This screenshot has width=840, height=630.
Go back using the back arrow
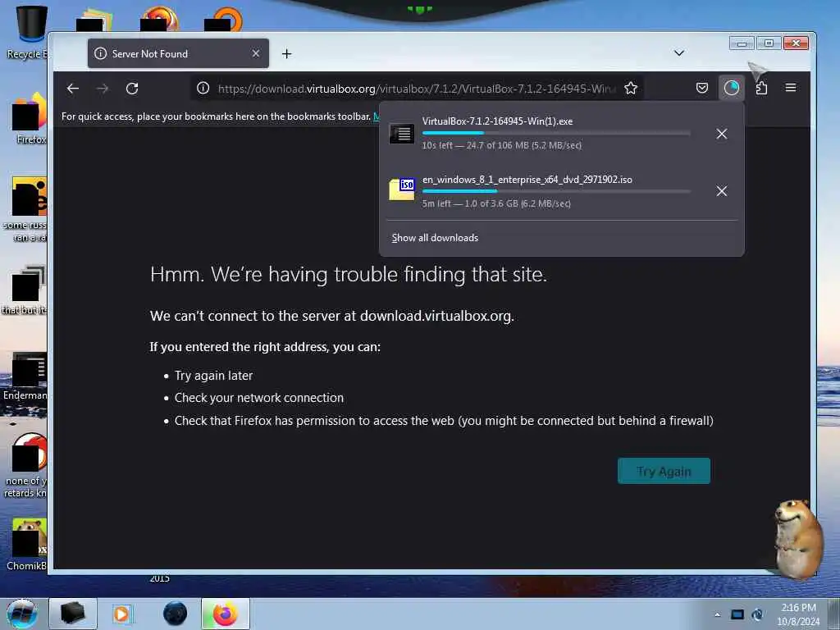73,89
